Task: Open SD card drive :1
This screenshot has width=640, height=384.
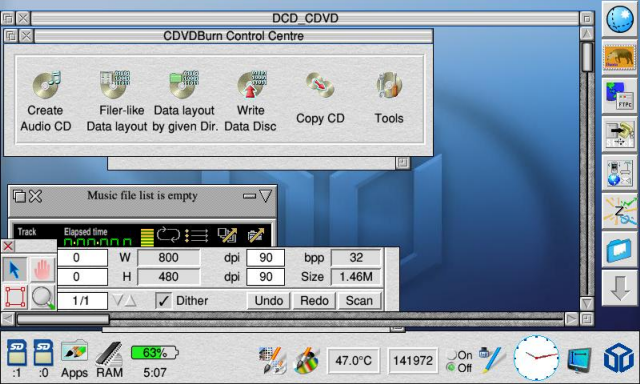Action: pyautogui.click(x=17, y=358)
